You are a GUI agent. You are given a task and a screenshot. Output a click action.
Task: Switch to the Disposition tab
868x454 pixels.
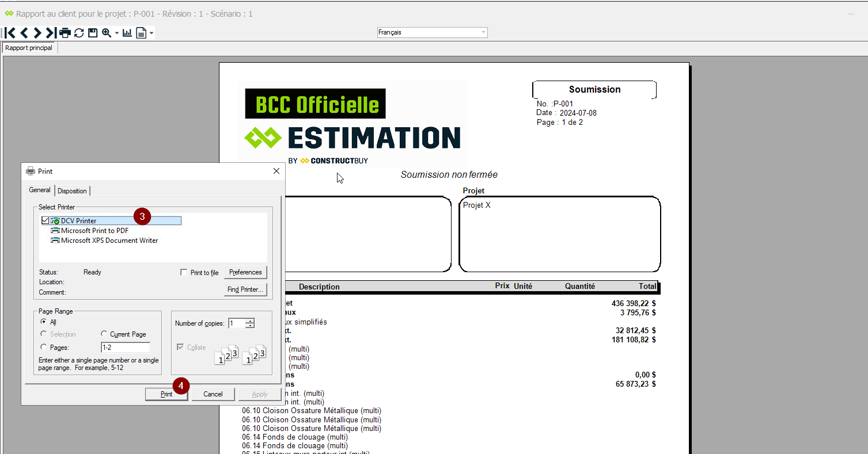point(72,191)
